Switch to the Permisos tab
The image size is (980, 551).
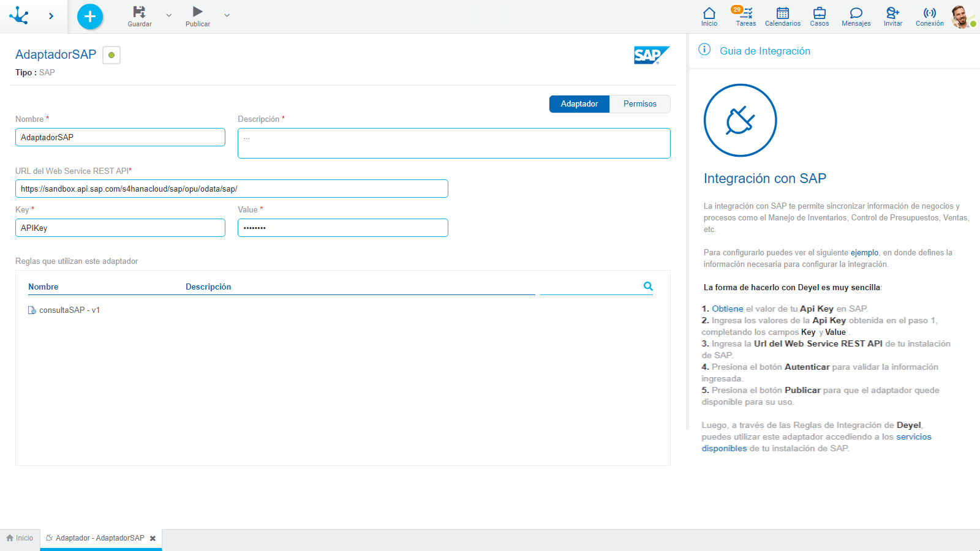click(640, 104)
